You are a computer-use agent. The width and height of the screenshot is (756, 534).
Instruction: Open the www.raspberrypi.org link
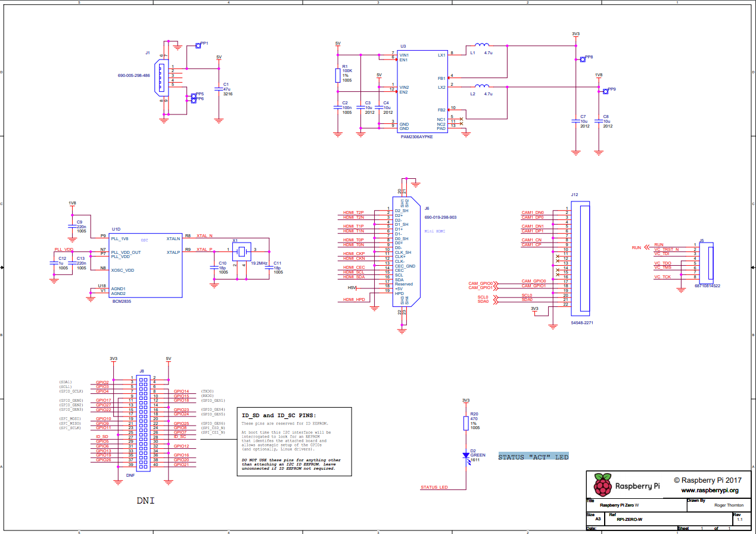tap(710, 490)
